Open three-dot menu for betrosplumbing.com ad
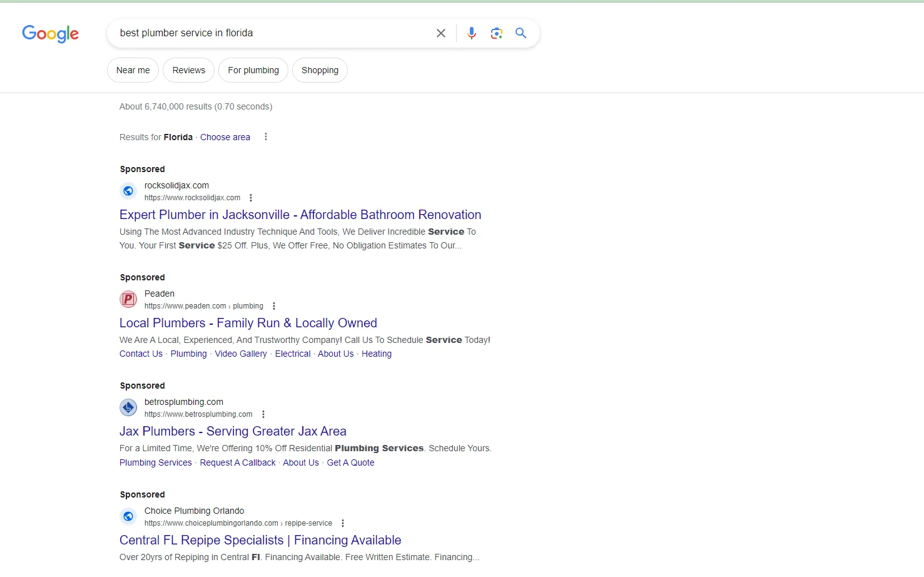The width and height of the screenshot is (924, 577). click(x=263, y=414)
